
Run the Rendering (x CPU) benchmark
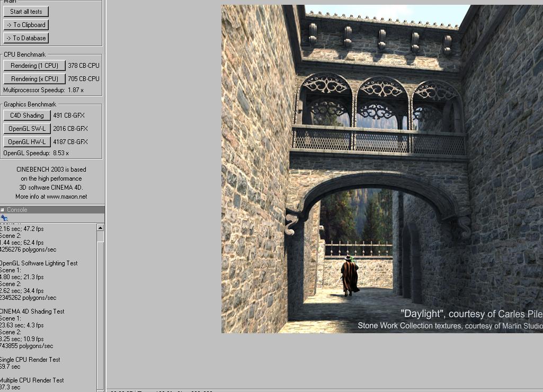point(34,78)
